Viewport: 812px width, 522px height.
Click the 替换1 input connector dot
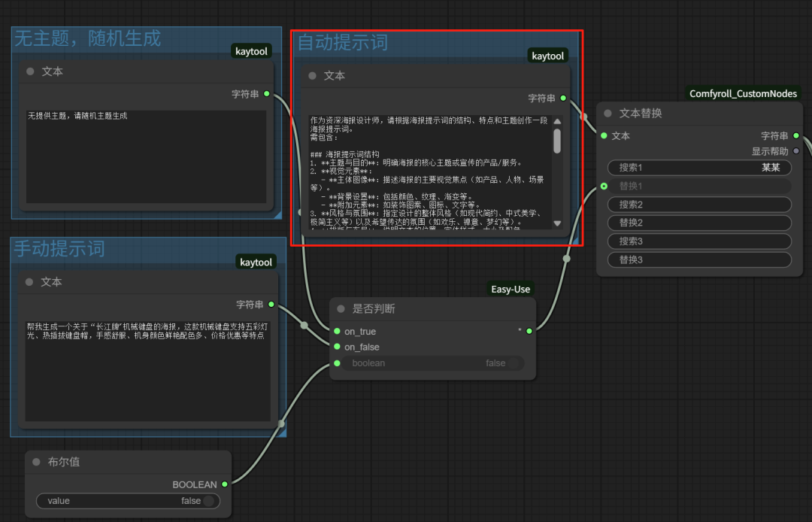(x=604, y=186)
